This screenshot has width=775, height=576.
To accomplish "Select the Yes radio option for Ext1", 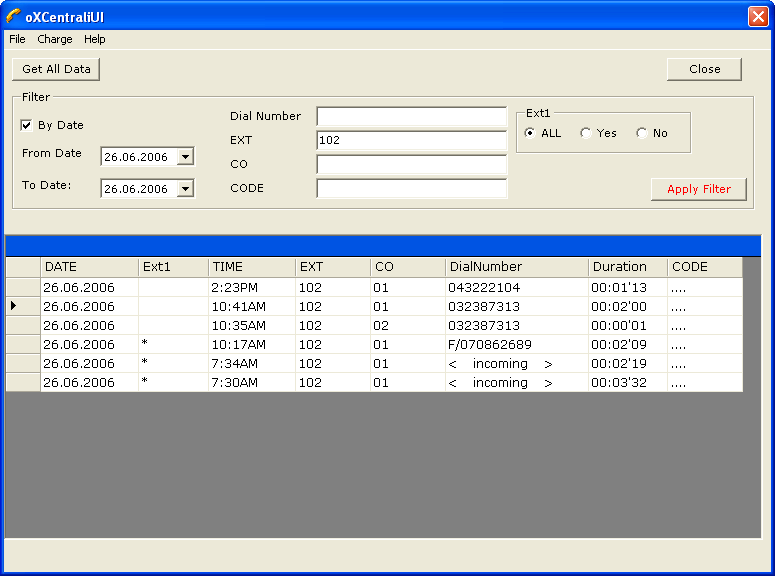I will (586, 133).
